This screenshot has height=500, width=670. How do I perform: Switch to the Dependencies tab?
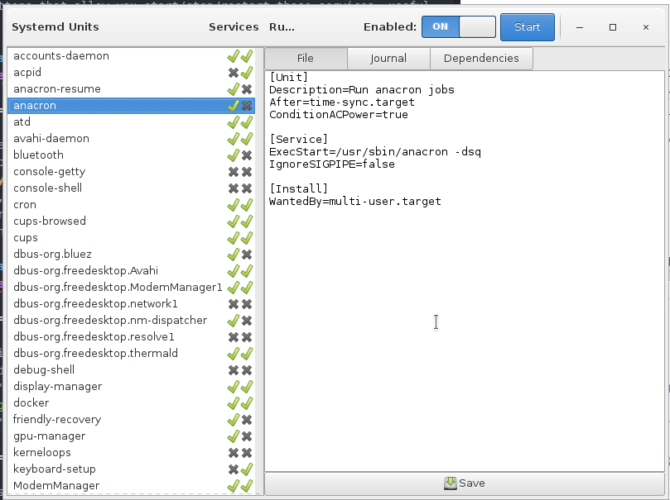tap(481, 58)
